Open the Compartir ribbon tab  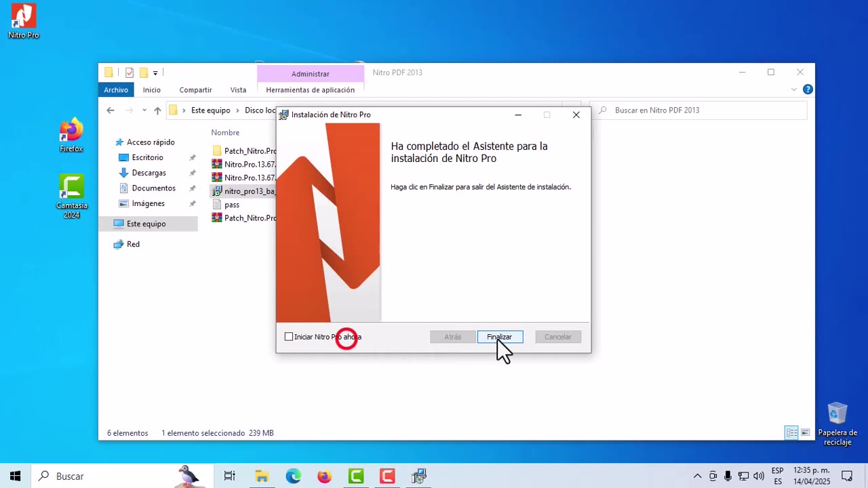[195, 89]
